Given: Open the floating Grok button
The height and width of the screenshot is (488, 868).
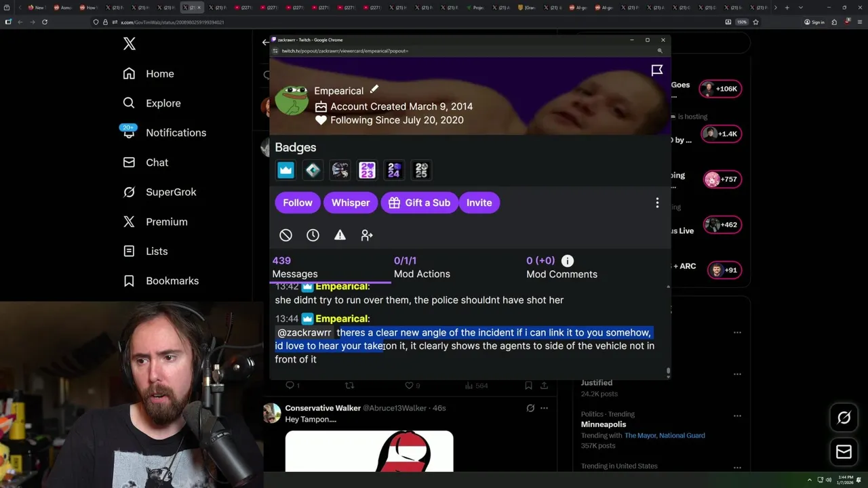Looking at the screenshot, I should point(844,418).
